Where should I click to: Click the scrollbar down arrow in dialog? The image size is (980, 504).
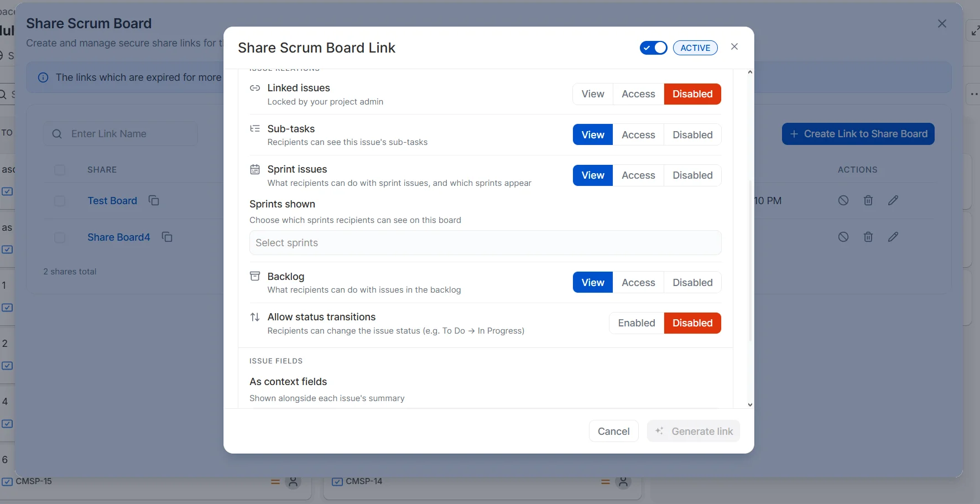pos(750,405)
